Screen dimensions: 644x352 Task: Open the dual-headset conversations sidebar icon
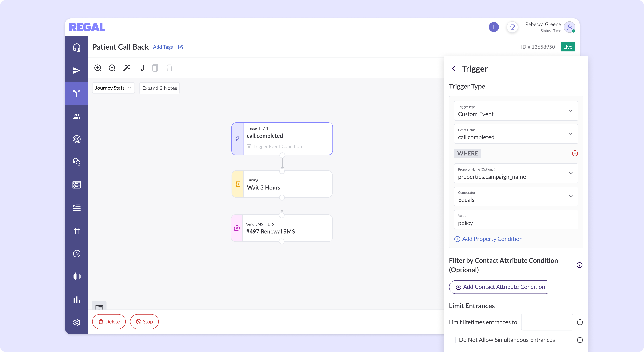click(77, 162)
